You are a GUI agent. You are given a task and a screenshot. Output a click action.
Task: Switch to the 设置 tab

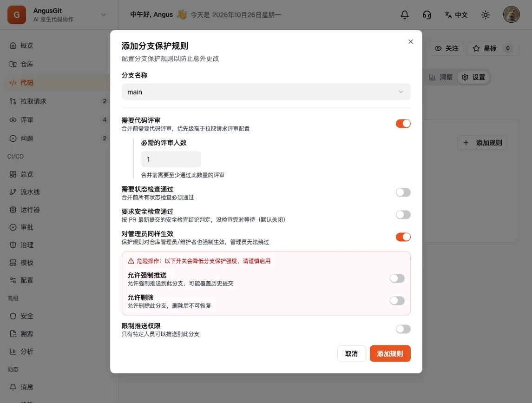point(473,77)
